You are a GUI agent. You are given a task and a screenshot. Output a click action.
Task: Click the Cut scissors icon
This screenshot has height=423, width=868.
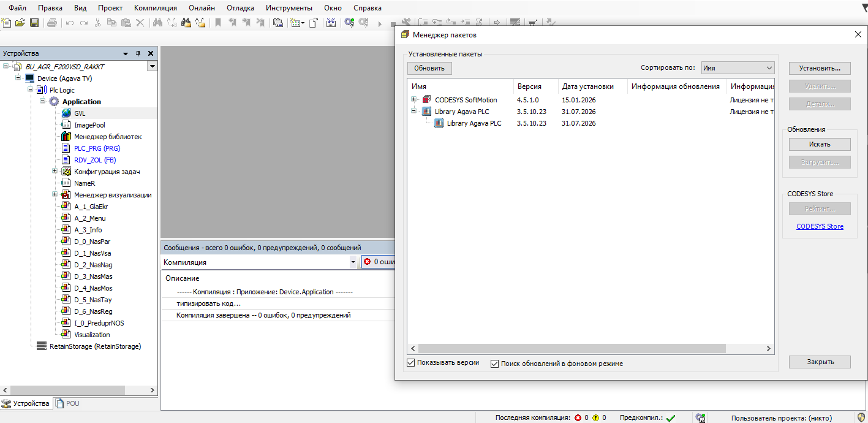point(98,23)
